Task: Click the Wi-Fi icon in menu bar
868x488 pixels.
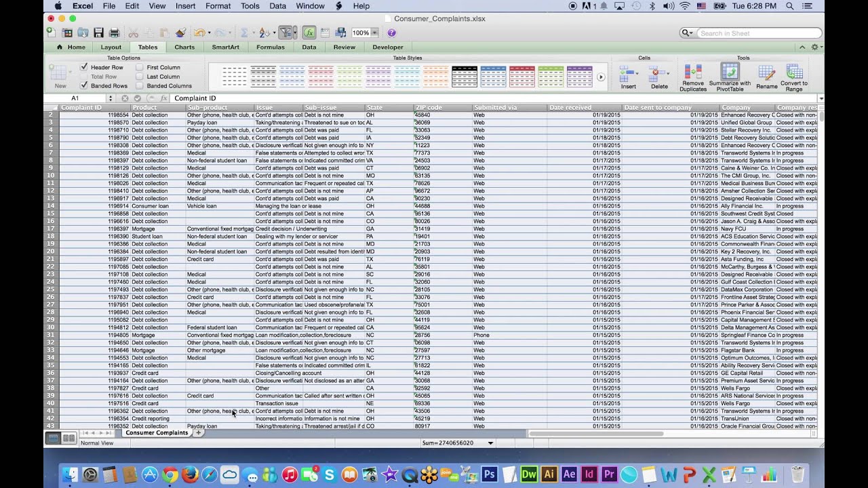Action: (684, 6)
